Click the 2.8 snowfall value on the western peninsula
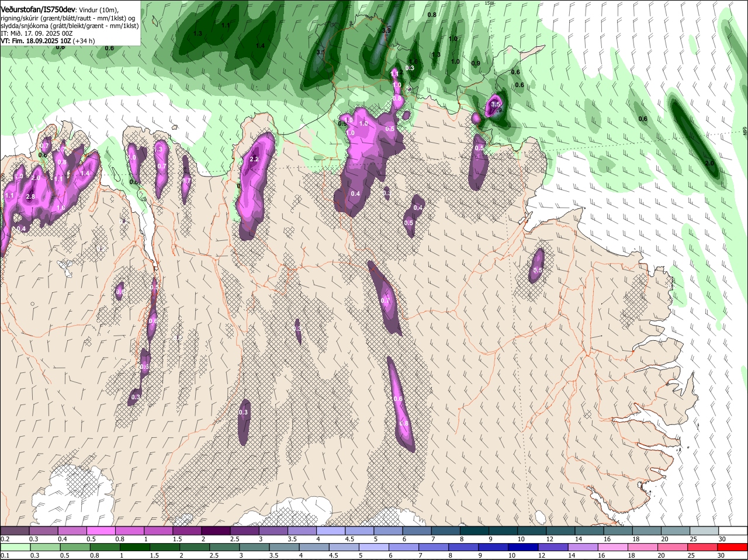Viewport: 748px width, 560px height. [30, 197]
